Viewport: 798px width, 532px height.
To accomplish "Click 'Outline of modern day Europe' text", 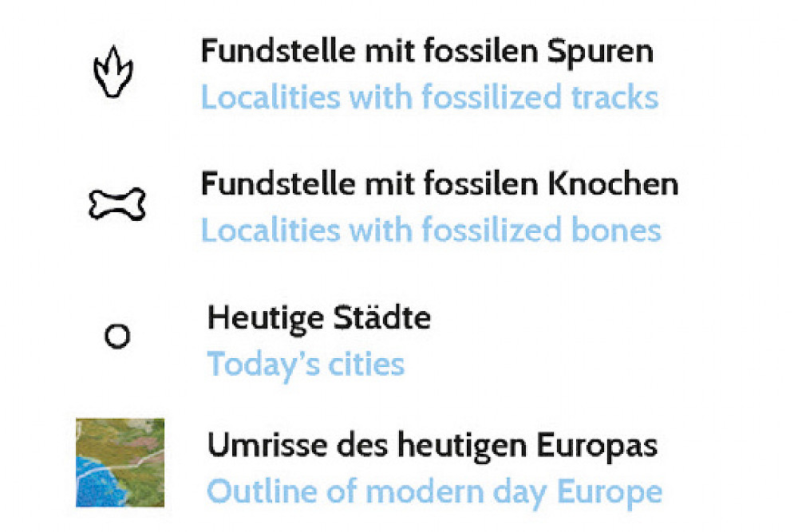I will pos(435,491).
